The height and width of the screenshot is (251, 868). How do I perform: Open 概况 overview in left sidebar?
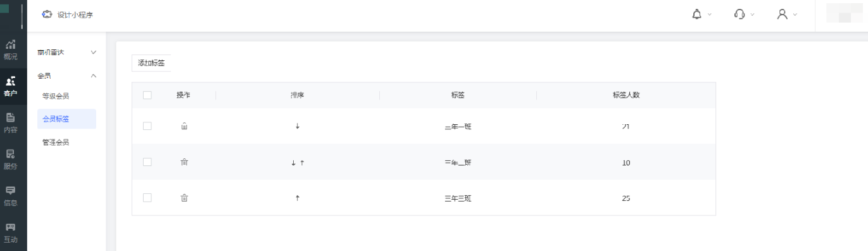pyautogui.click(x=11, y=49)
